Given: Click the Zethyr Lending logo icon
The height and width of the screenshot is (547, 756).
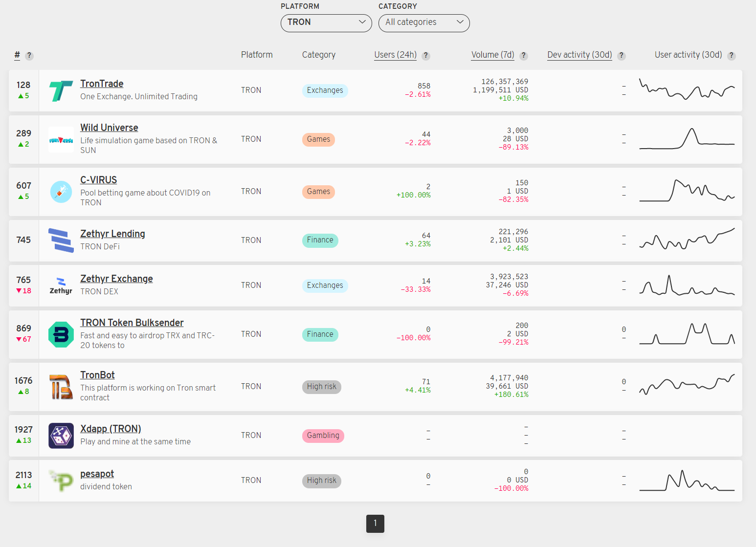Looking at the screenshot, I should (x=61, y=241).
